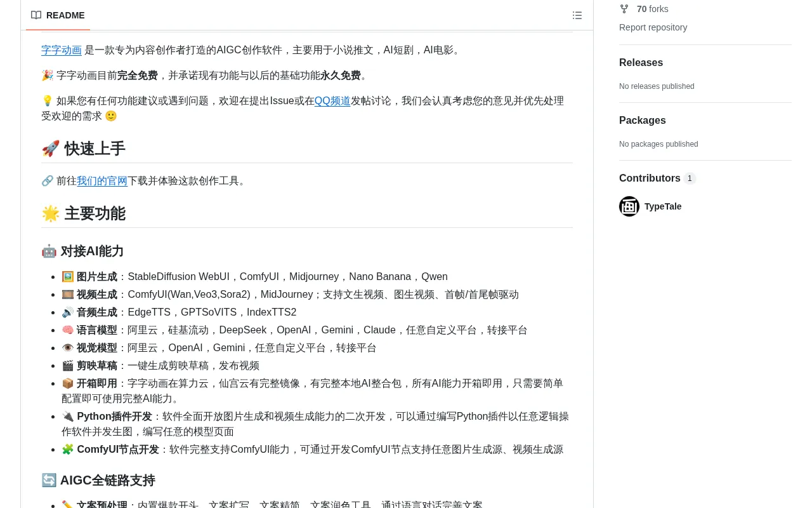Open the README outline icon
The height and width of the screenshot is (508, 812).
pos(577,15)
